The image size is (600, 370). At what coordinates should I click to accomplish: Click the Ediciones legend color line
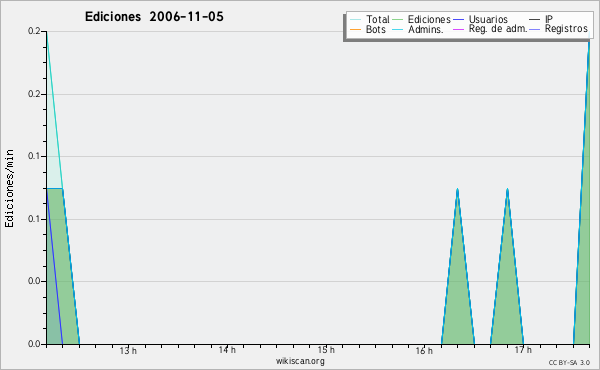(x=398, y=20)
